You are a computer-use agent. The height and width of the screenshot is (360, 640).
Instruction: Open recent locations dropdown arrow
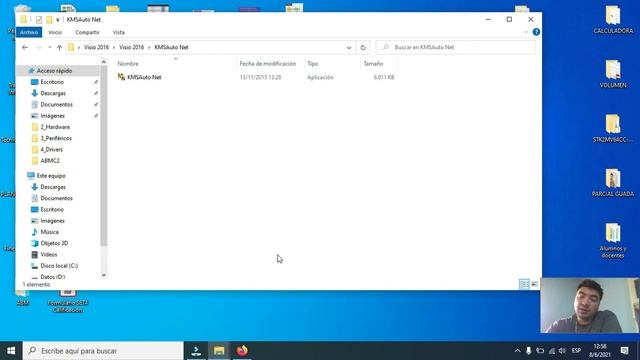49,47
